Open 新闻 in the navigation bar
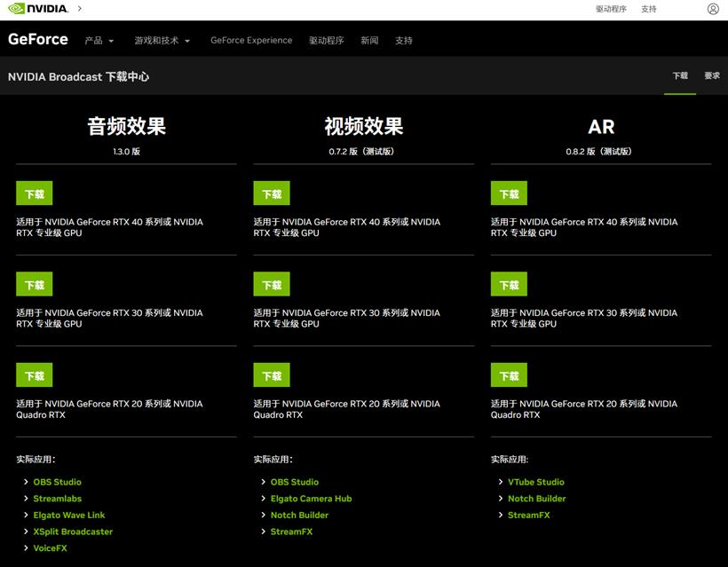728x567 pixels. point(369,41)
